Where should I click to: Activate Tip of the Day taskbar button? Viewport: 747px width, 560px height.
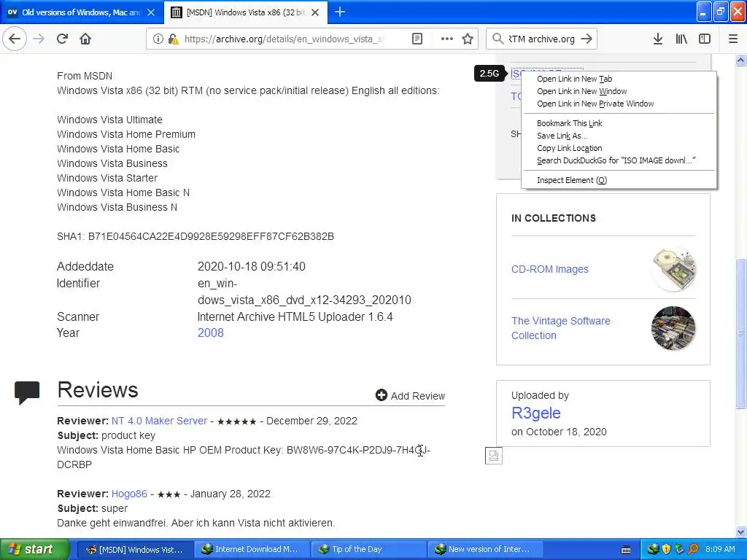point(368,550)
